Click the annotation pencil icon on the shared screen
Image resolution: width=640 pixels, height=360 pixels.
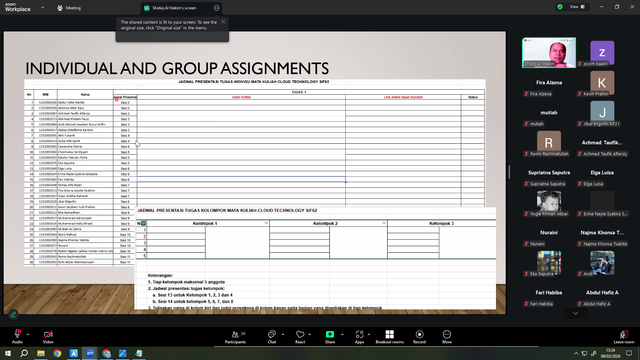13,314
